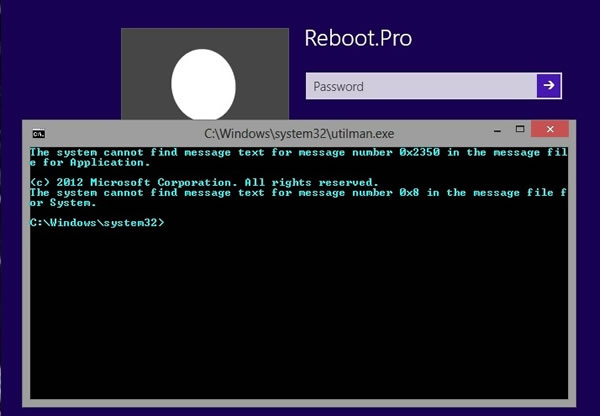
Task: Close the utilman.exe console window
Action: pos(550,129)
